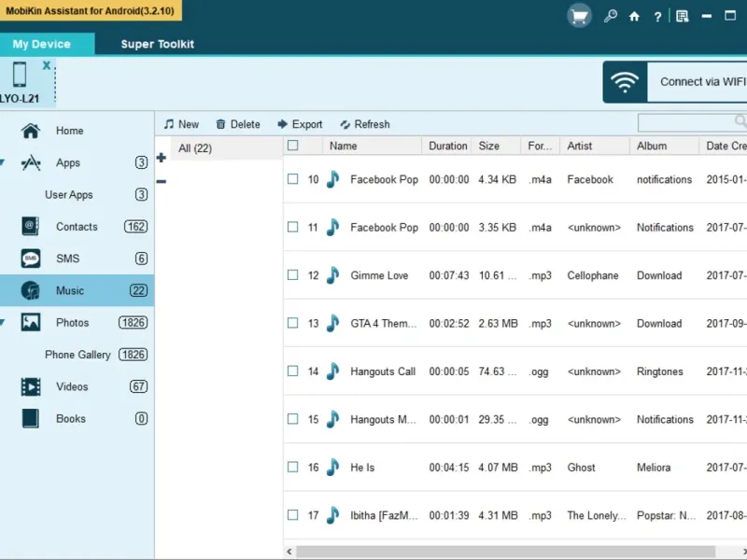Toggle the select-all header checkbox
The width and height of the screenshot is (747, 560).
point(293,146)
